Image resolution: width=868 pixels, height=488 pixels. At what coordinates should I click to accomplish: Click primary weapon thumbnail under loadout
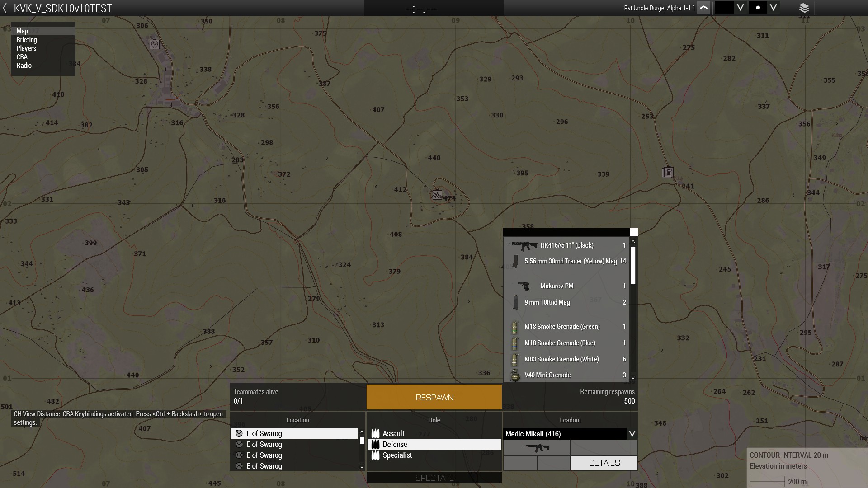537,448
